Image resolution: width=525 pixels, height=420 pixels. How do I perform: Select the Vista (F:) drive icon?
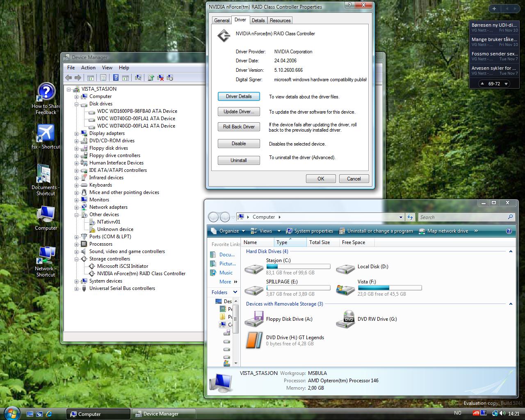click(345, 290)
